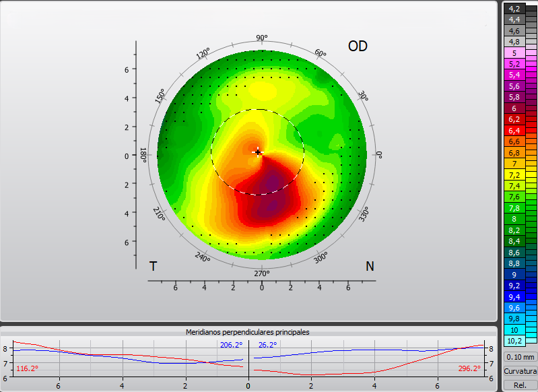The height and width of the screenshot is (392, 538).
Task: Choose the 8,2 scale swatch
Action: tap(514, 230)
